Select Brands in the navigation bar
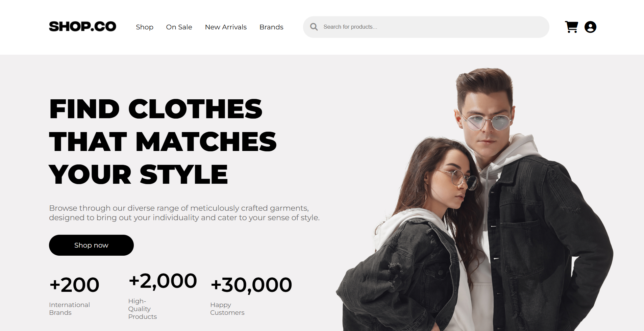Image resolution: width=644 pixels, height=331 pixels. [271, 27]
